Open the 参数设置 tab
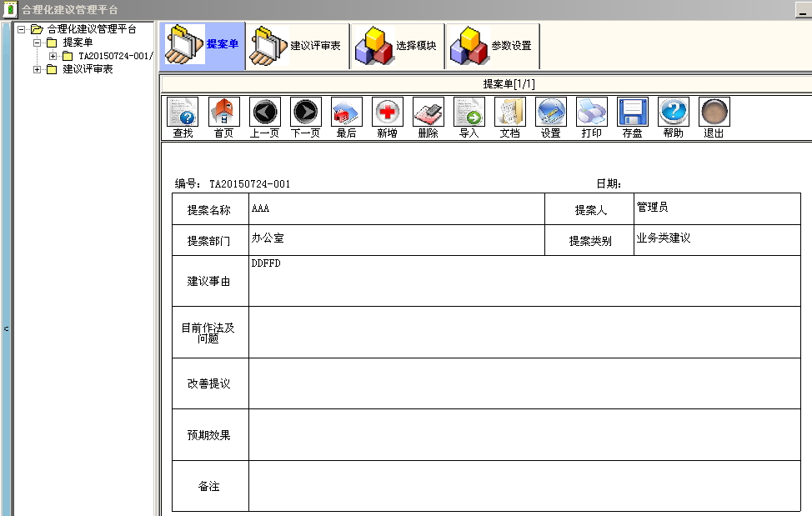The image size is (812, 516). click(493, 46)
